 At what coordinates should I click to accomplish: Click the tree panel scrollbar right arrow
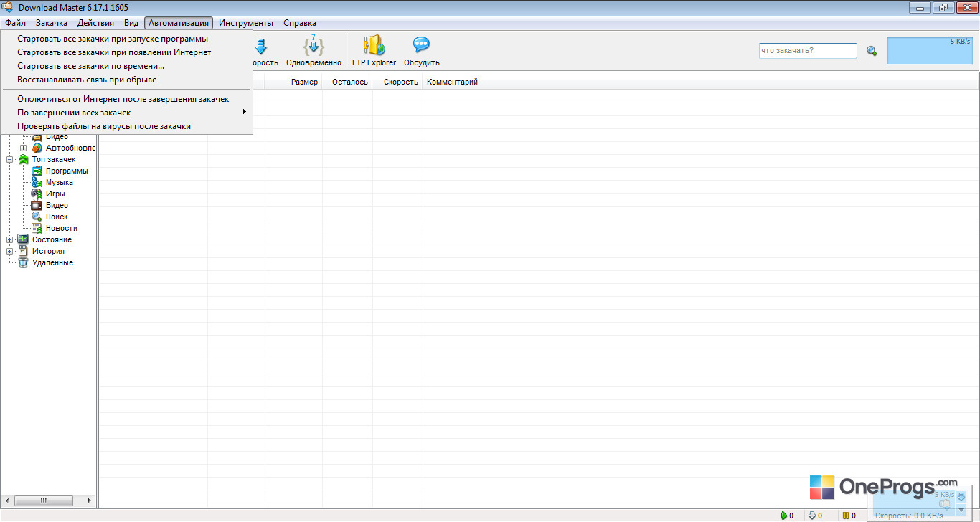pyautogui.click(x=90, y=500)
